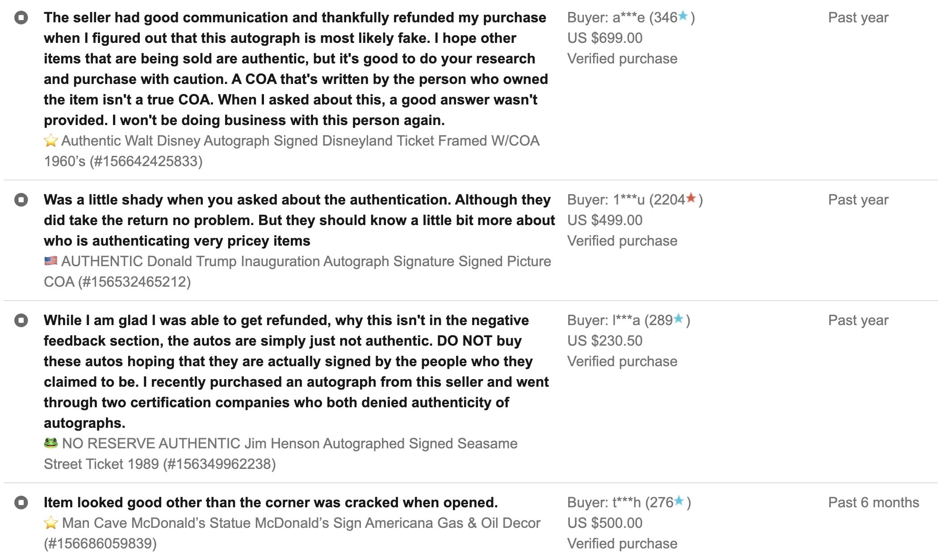Click Verified purchase on the $499 Trump order
The height and width of the screenshot is (560, 938).
[x=621, y=240]
